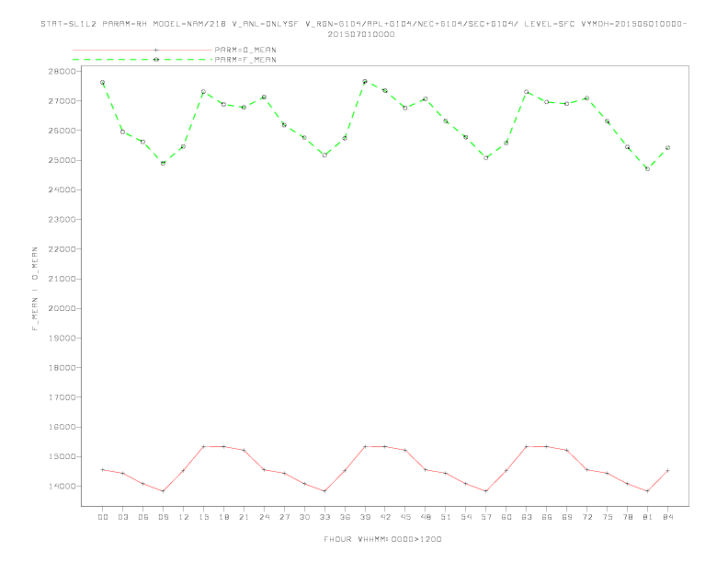The image size is (728, 563).
Task: Click the PARM=O_MEAN legend label
Action: point(245,50)
